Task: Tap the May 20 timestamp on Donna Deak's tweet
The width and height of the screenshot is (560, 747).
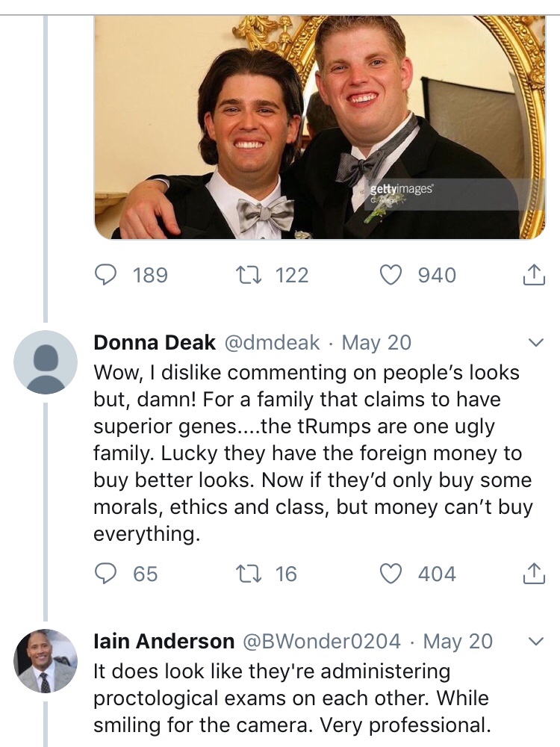Action: 376,343
